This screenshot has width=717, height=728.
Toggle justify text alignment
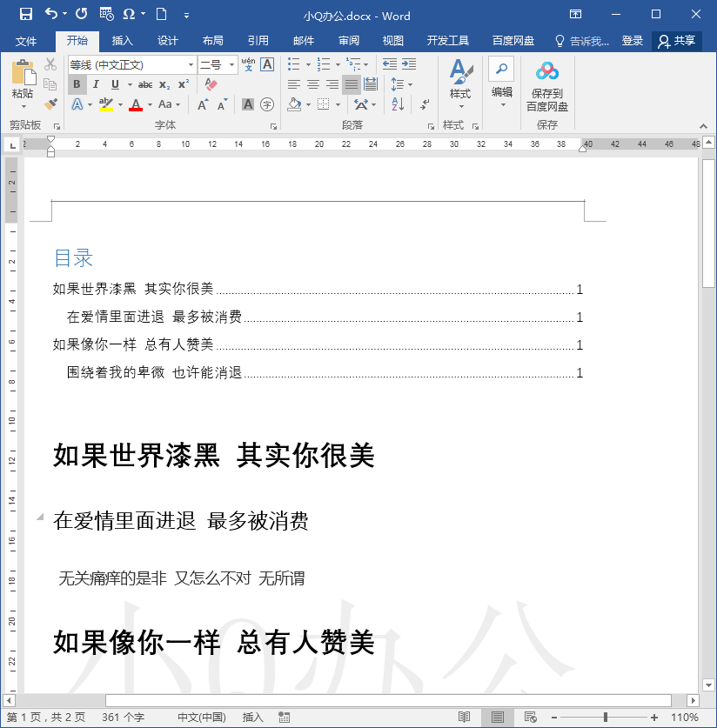tap(352, 84)
